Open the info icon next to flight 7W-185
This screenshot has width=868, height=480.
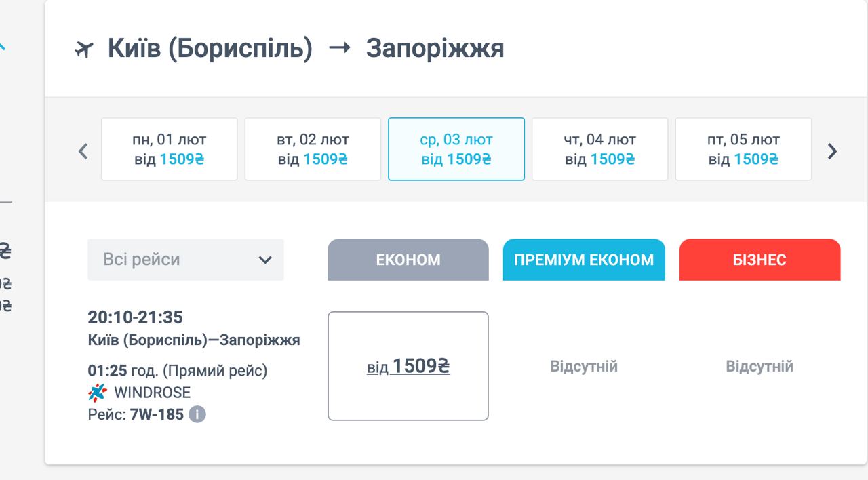tap(197, 414)
